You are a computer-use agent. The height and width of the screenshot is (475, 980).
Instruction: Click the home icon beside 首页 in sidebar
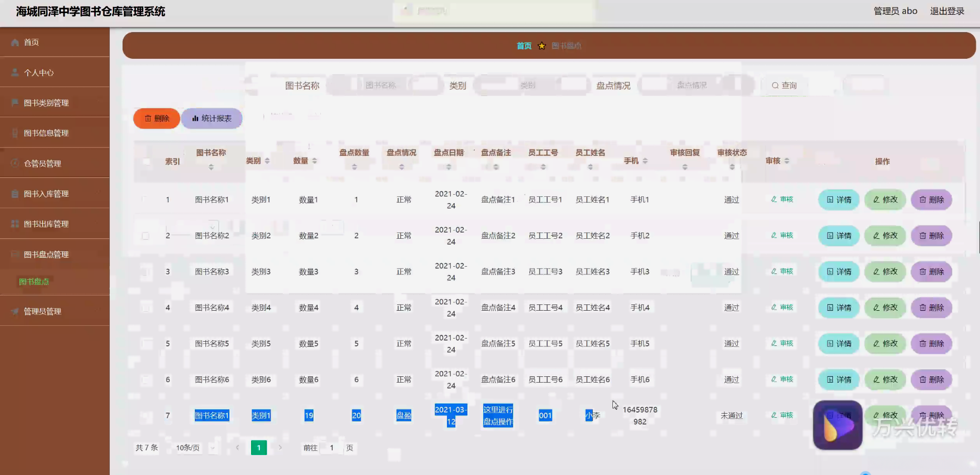click(15, 42)
